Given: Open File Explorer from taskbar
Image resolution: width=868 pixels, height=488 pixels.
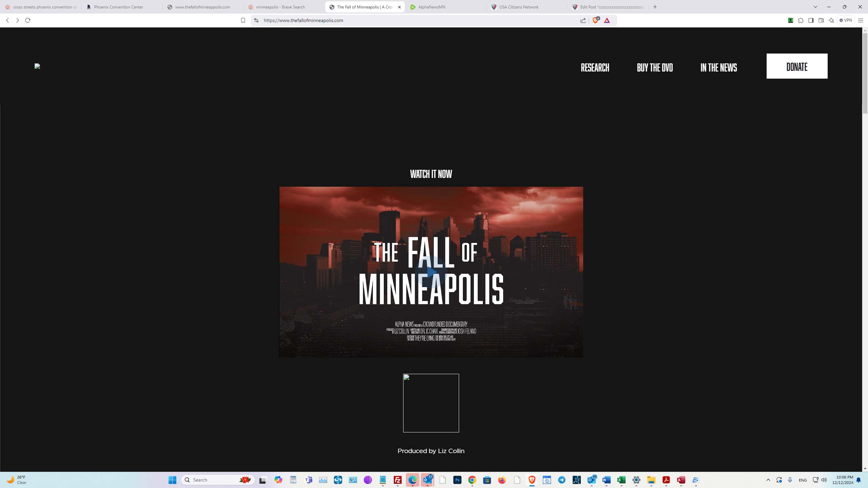Looking at the screenshot, I should click(x=651, y=480).
